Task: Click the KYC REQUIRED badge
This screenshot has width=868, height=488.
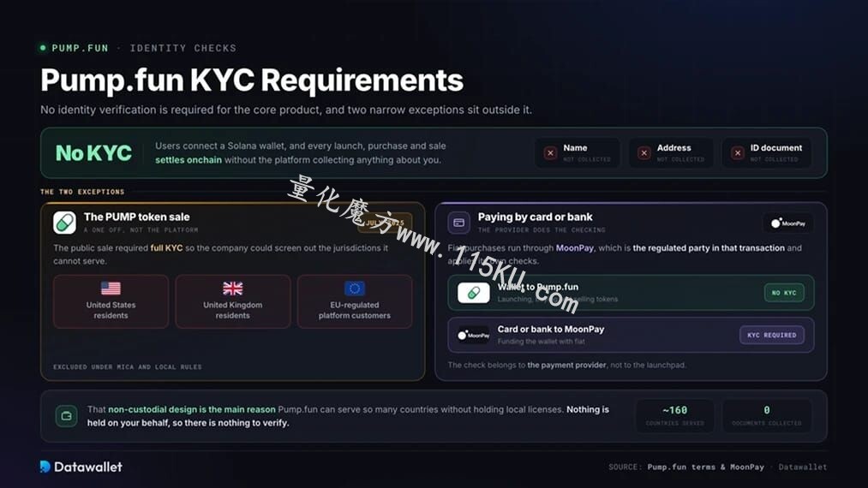Action: [772, 335]
